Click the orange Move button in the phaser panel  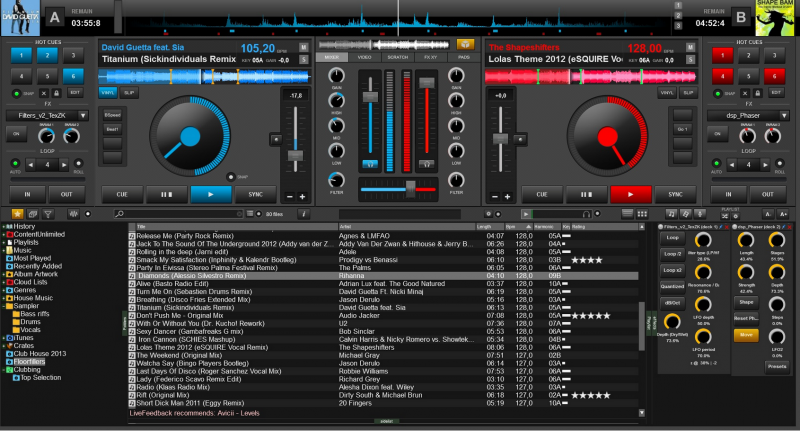coord(746,335)
